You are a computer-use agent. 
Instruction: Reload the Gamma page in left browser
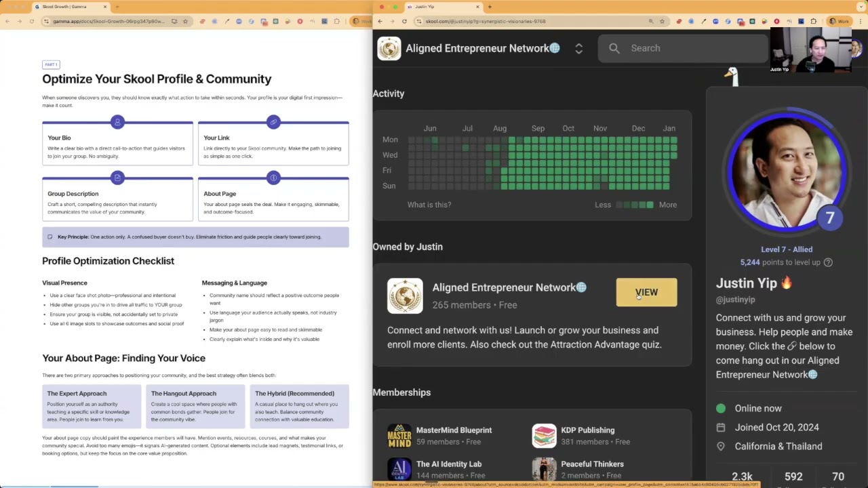(31, 21)
